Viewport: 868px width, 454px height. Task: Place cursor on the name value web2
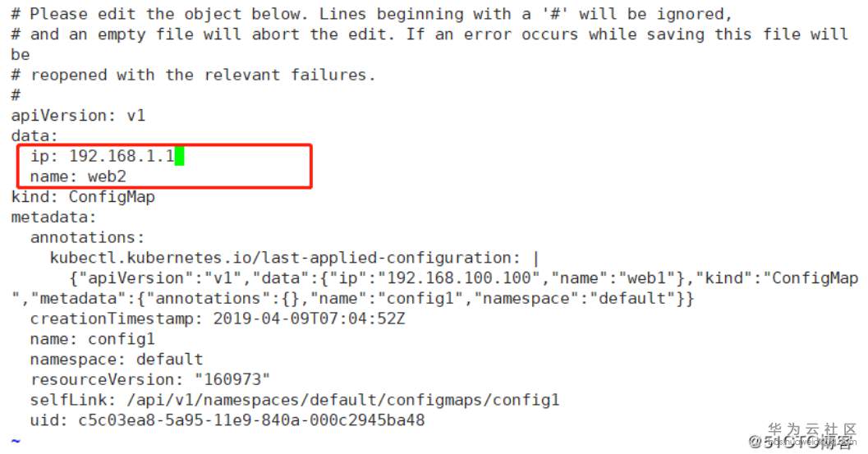108,177
